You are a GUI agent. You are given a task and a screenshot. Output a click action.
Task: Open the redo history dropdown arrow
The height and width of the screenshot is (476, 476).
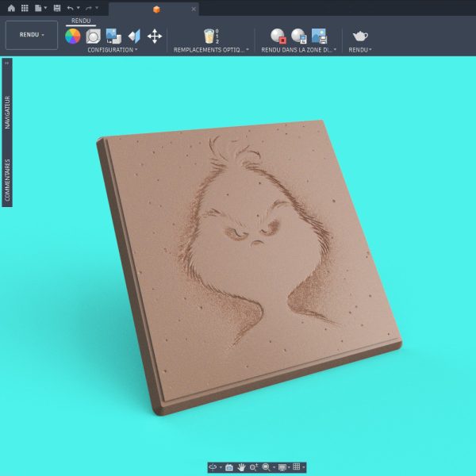pyautogui.click(x=97, y=8)
